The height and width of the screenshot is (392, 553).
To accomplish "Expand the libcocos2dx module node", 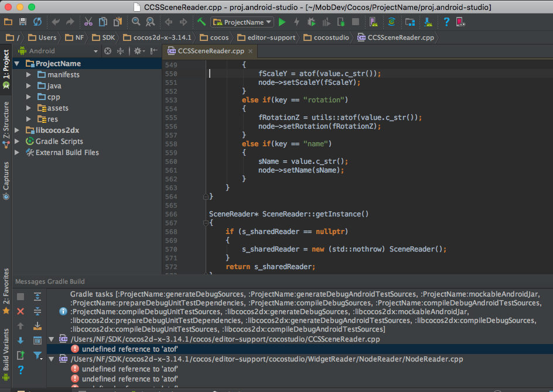I will click(16, 130).
